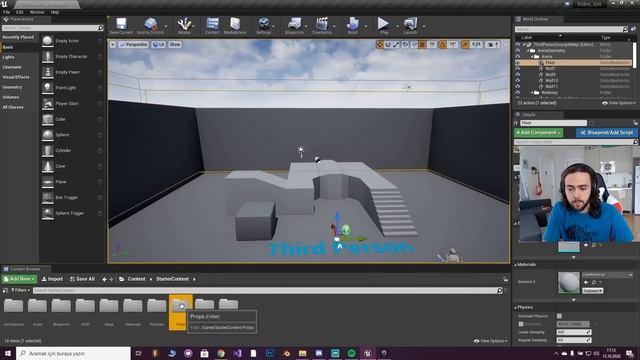640x360 pixels.
Task: Start the game with the Play icon
Action: [383, 24]
